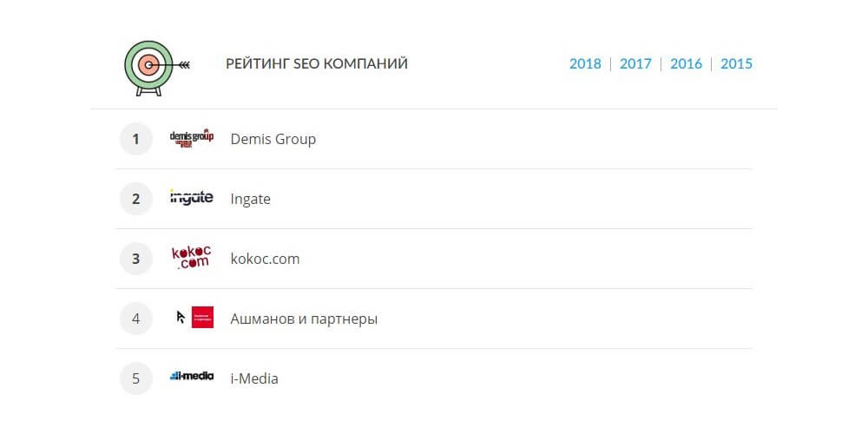Open the Demis Group company link

click(273, 139)
